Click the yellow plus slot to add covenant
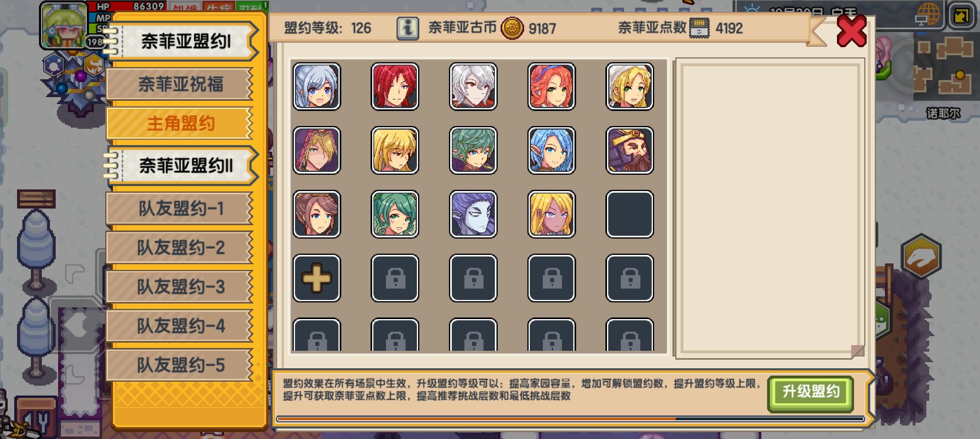This screenshot has width=980, height=439. pyautogui.click(x=317, y=278)
